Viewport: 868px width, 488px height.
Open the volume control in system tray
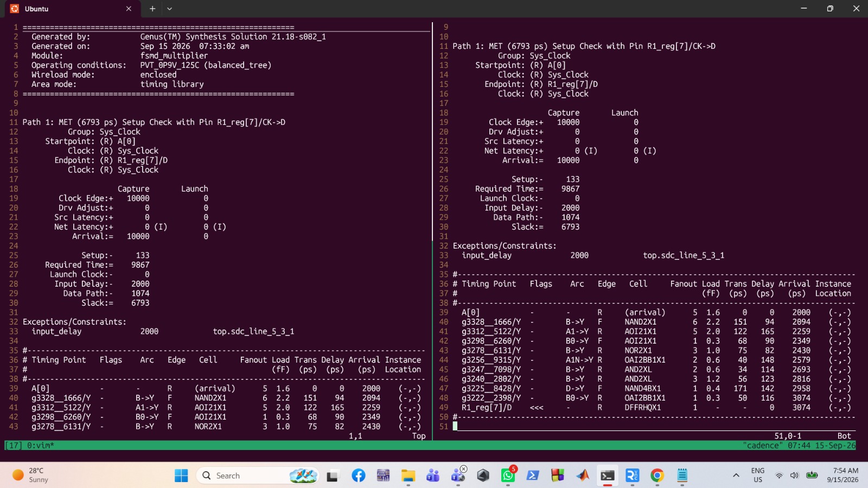(x=794, y=476)
